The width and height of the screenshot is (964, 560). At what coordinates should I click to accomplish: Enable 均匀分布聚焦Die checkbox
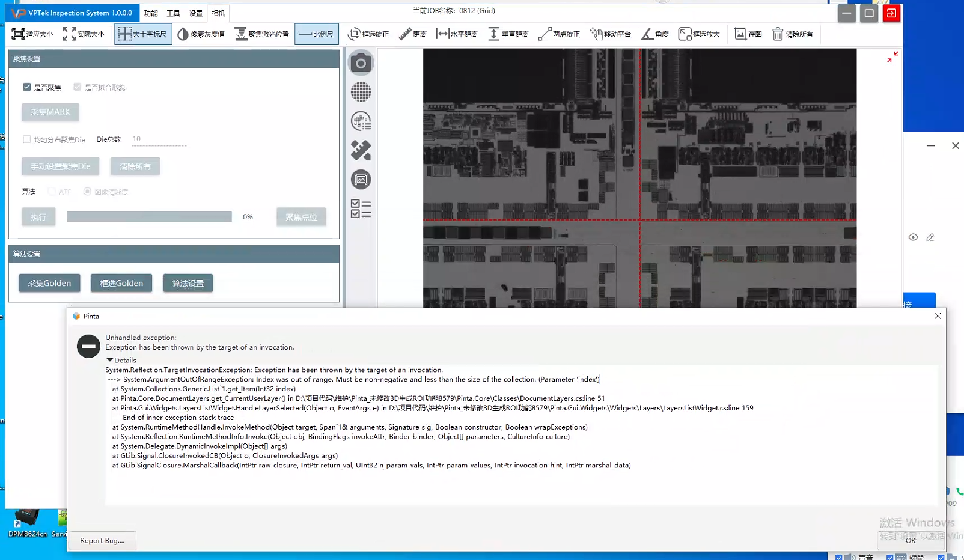27,139
